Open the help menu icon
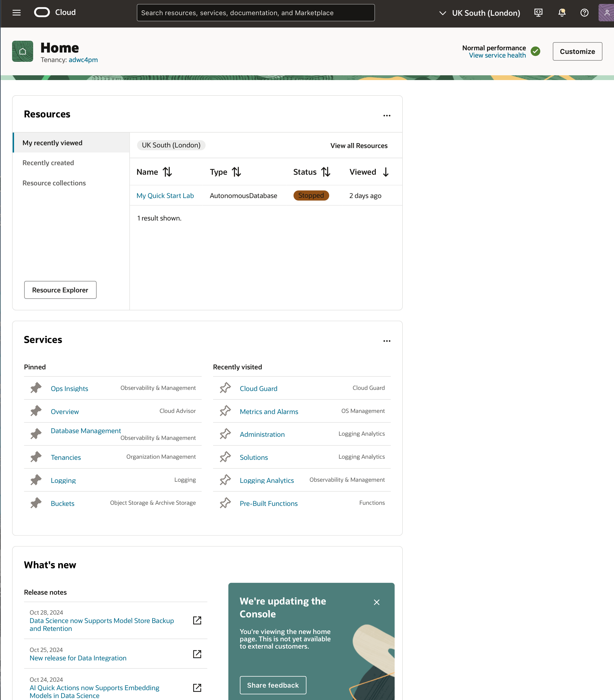Screen dimensions: 614x700 tap(584, 12)
